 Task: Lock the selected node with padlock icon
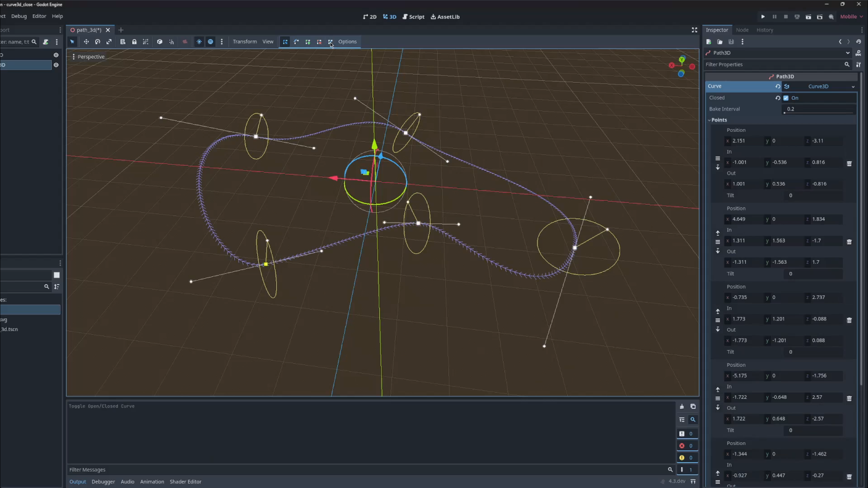[x=134, y=42]
